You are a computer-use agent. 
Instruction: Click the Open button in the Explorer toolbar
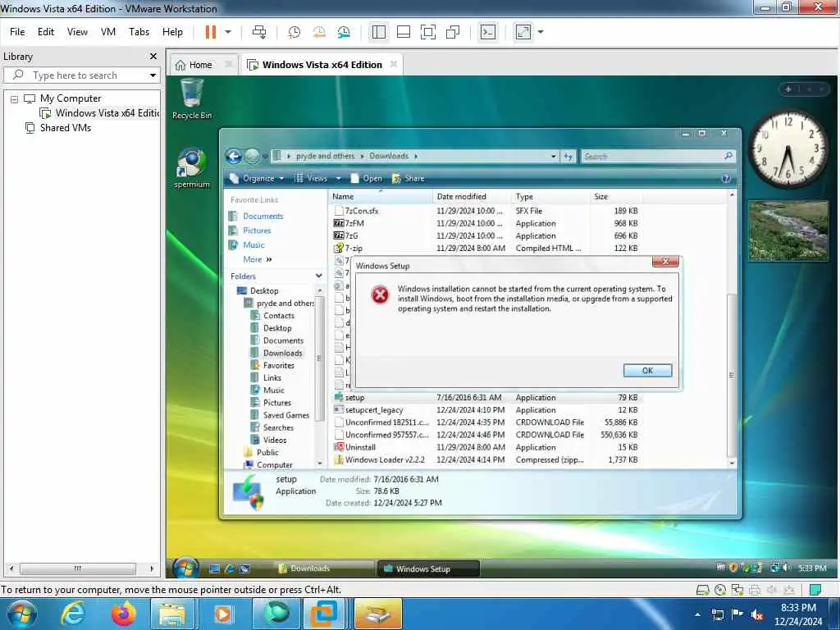367,178
